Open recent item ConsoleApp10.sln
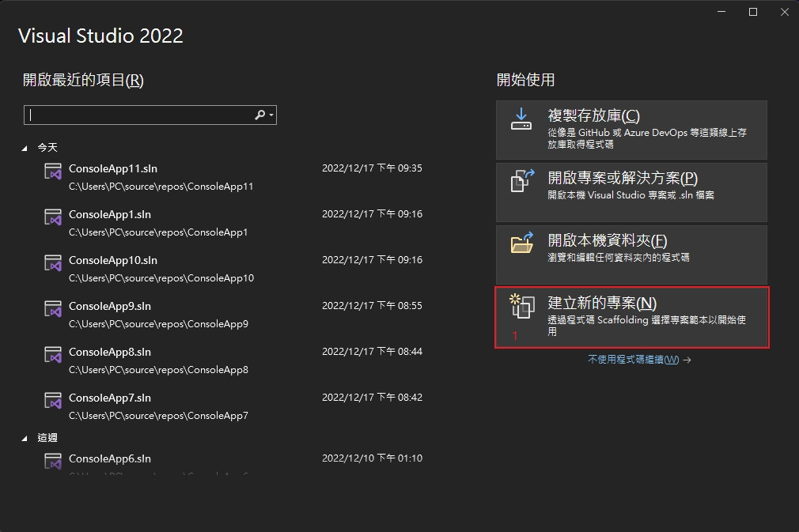 [233, 269]
